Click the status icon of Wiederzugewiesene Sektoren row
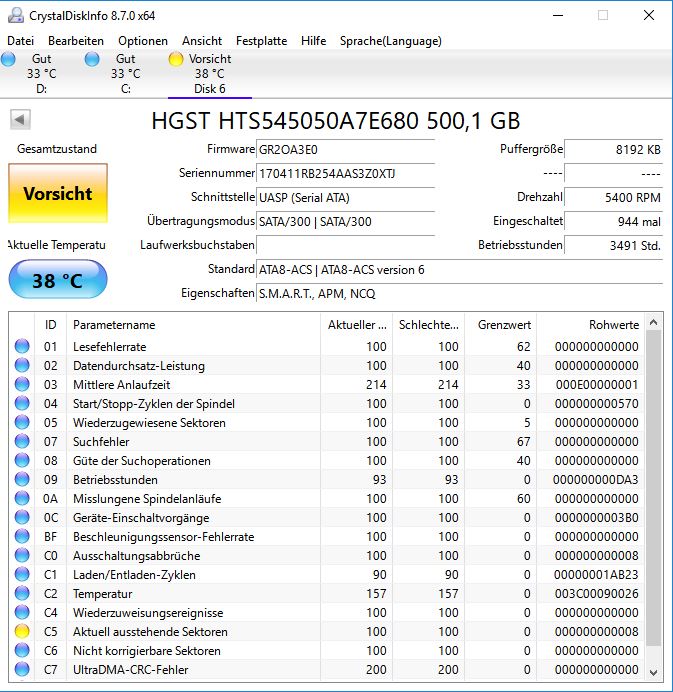Screen dimensions: 673x692 click(x=22, y=422)
